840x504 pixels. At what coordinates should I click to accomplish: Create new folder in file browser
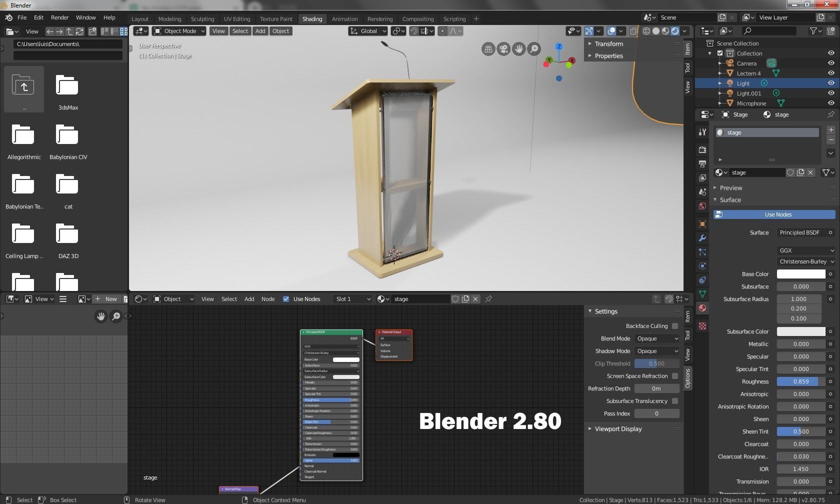point(92,31)
